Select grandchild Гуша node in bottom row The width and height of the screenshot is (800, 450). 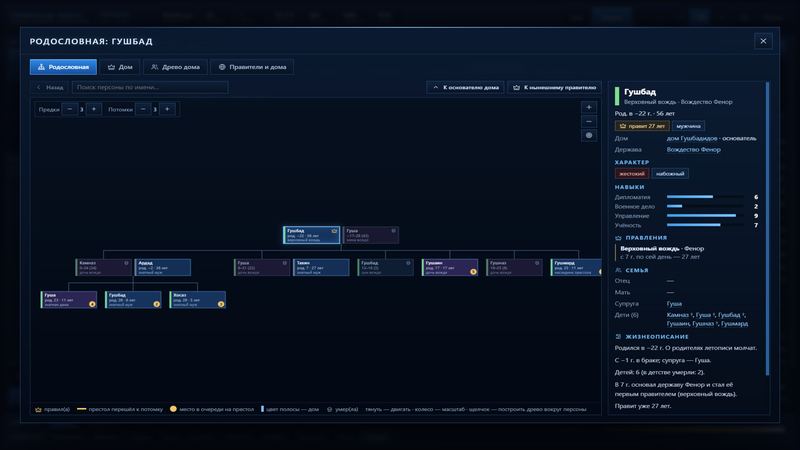69,299
